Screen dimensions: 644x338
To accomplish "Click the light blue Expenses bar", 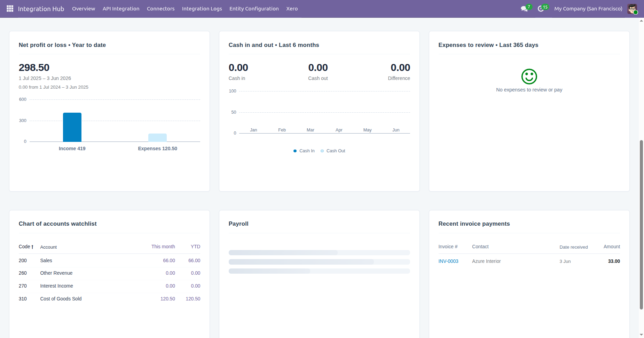I will pos(157,137).
